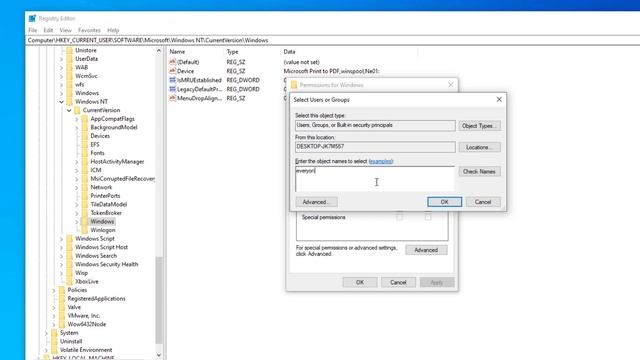The image size is (640, 360).
Task: Open the File menu
Action: tap(33, 30)
